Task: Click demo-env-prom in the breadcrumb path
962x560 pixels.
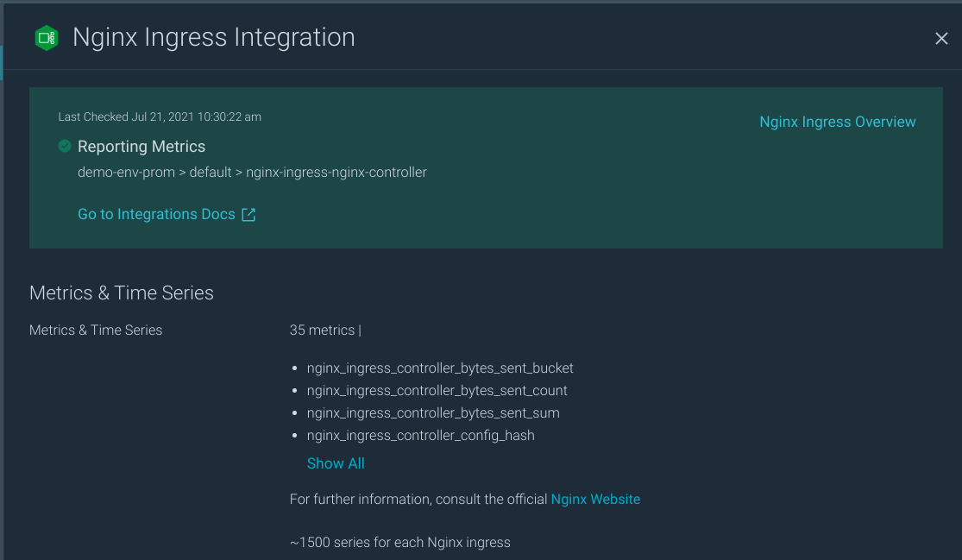Action: (x=126, y=172)
